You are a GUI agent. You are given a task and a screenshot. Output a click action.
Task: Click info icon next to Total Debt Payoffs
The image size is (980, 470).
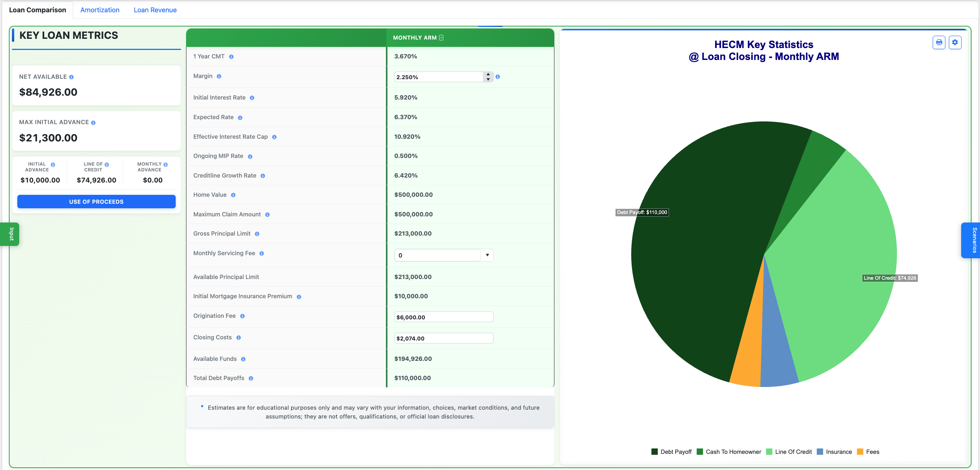click(251, 379)
